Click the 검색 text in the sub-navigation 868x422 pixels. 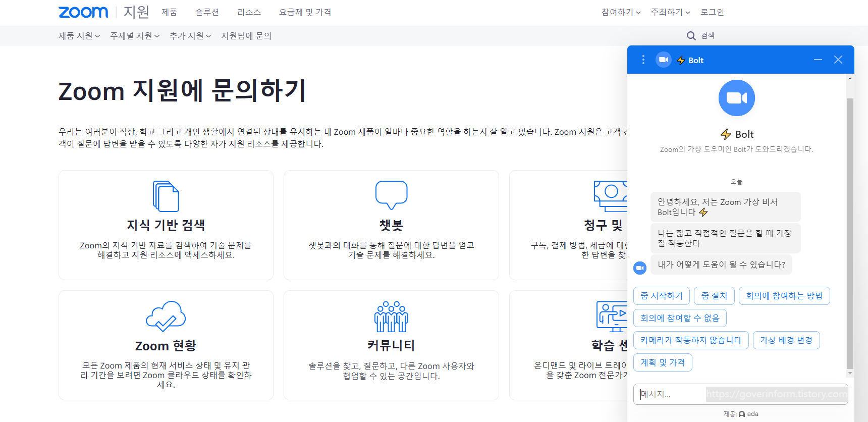[x=708, y=36]
